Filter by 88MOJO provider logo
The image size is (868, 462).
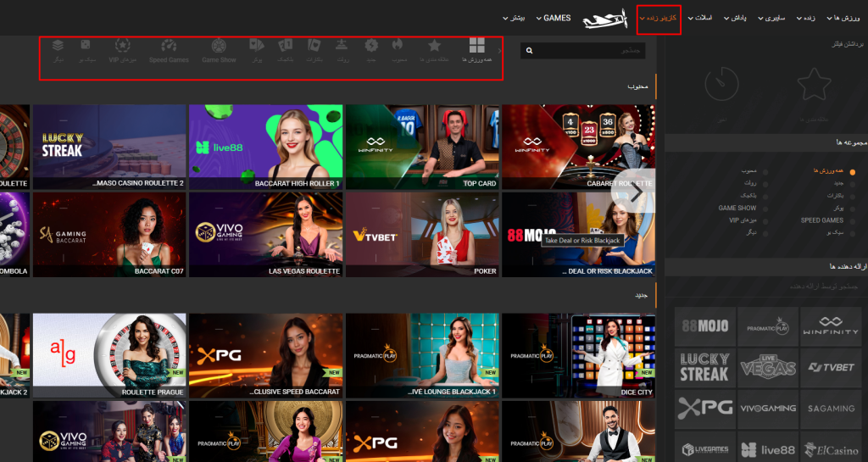(704, 326)
